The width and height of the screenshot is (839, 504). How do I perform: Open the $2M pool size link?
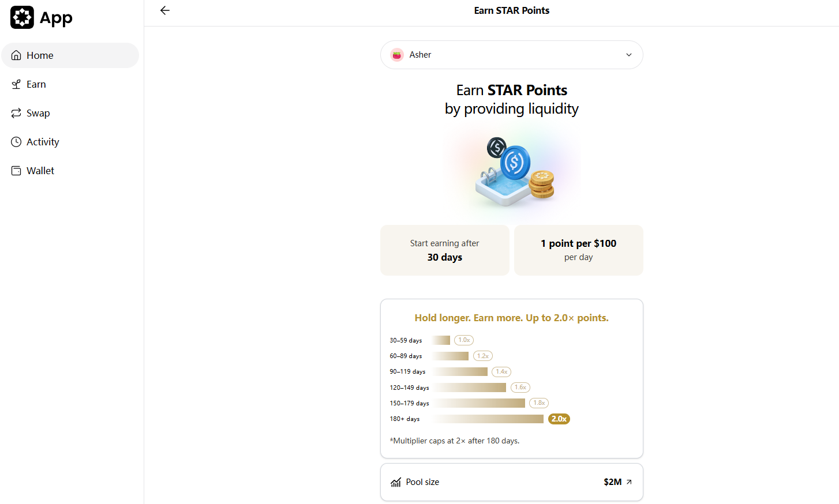click(613, 482)
